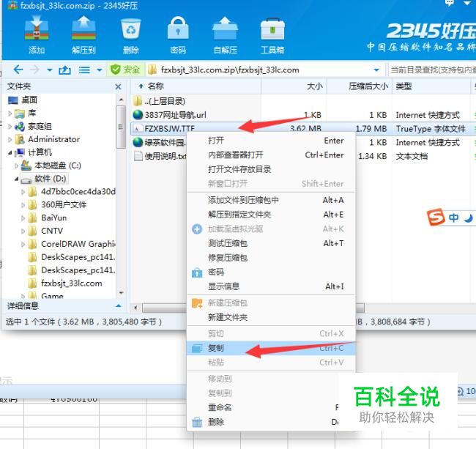Click the lock icon beside 密码 in menu
The width and height of the screenshot is (476, 449).
click(197, 272)
